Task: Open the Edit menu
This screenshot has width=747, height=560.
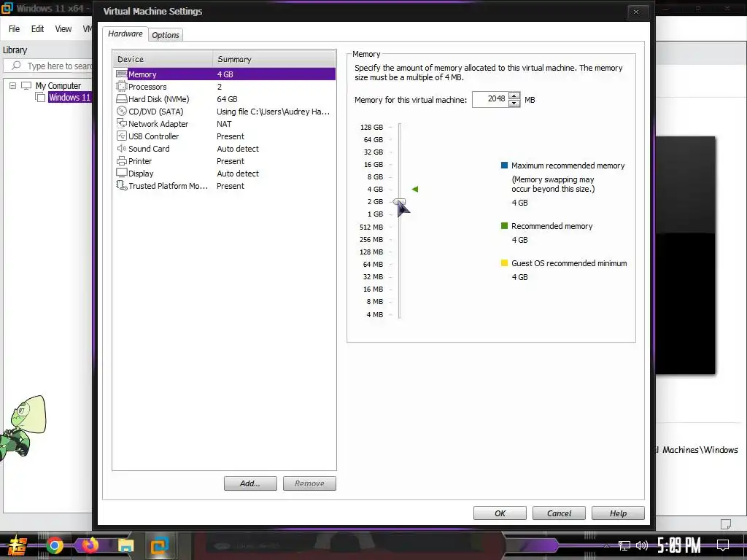Action: [x=38, y=29]
